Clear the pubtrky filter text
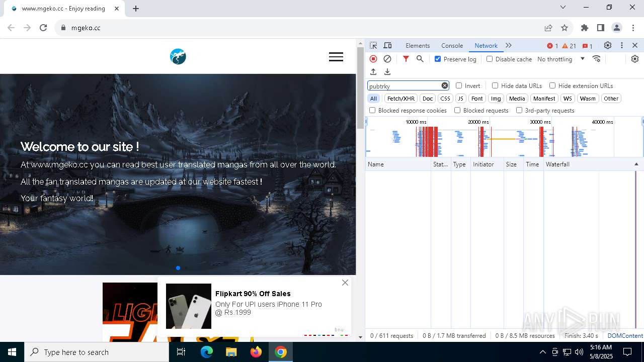This screenshot has height=362, width=644. (445, 85)
